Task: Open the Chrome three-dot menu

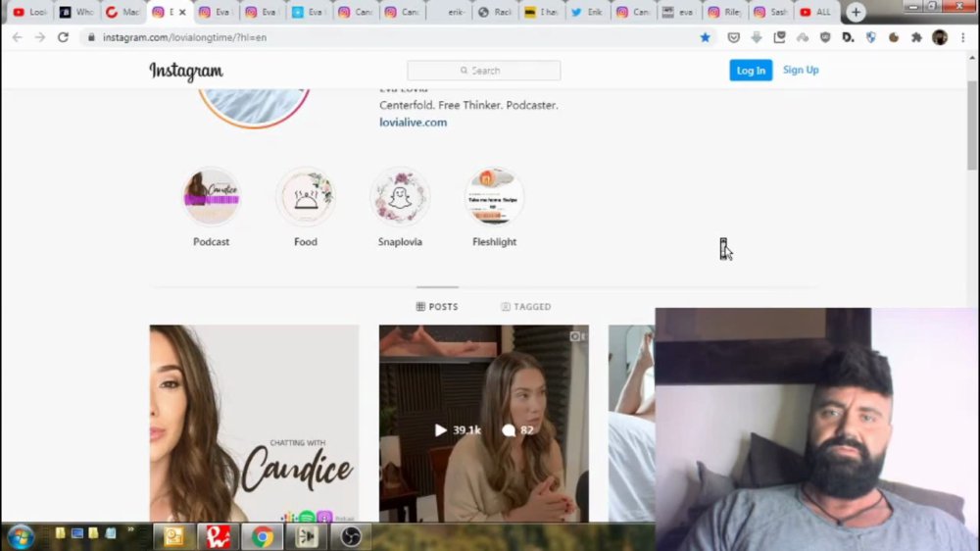Action: click(x=963, y=37)
